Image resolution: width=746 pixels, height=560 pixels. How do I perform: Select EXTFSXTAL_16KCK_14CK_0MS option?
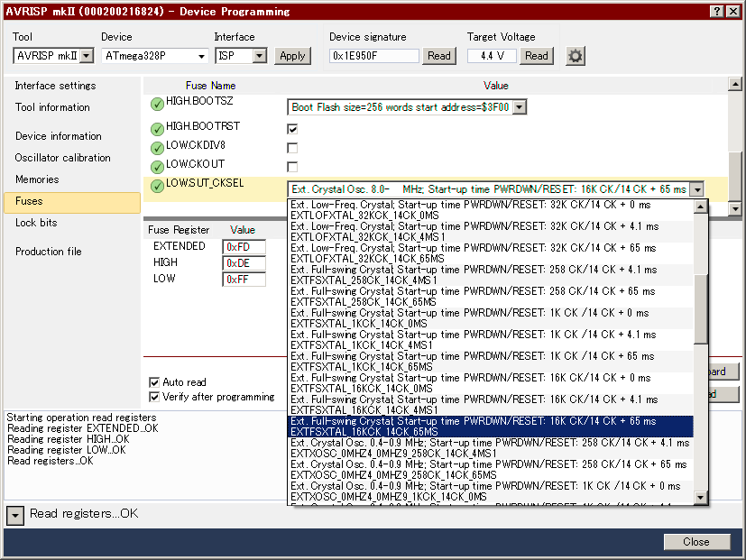(491, 383)
